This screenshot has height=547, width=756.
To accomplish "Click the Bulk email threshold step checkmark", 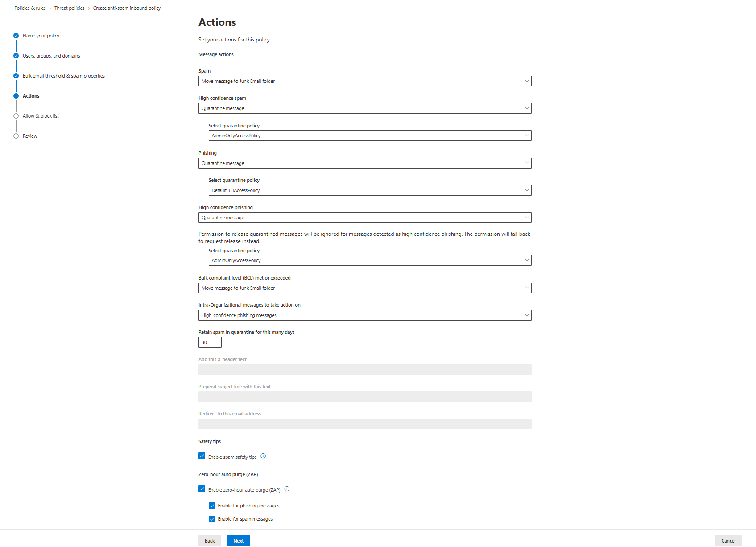I will [x=16, y=76].
